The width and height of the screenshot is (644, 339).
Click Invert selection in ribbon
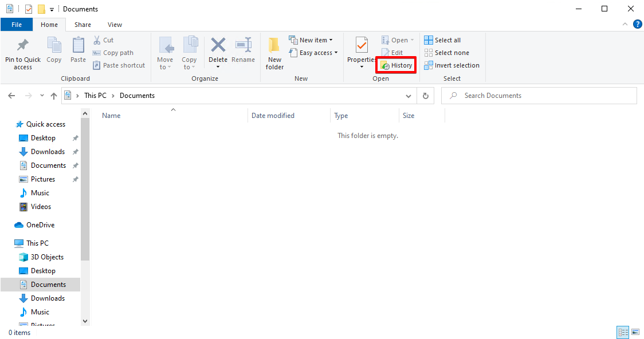tap(451, 65)
